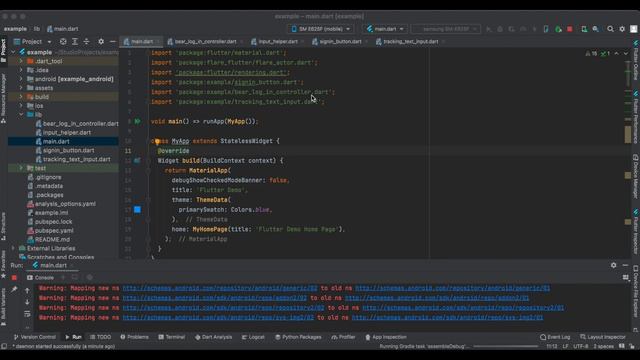Viewport: 640px width, 360px height.
Task: Select pubspec.yaml in project tree
Action: click(54, 231)
